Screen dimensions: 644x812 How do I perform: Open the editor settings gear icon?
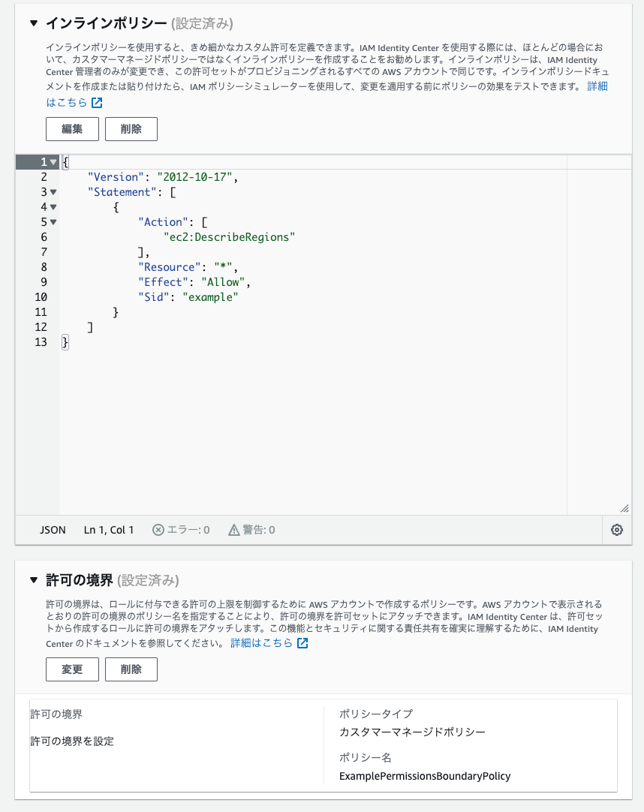[x=616, y=530]
